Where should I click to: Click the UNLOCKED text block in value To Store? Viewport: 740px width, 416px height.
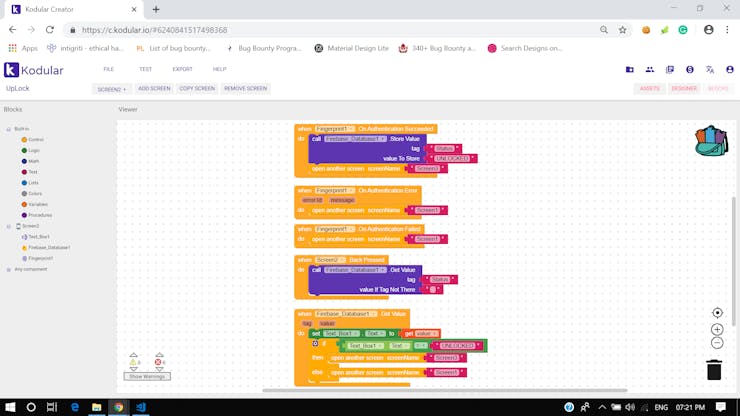[452, 159]
